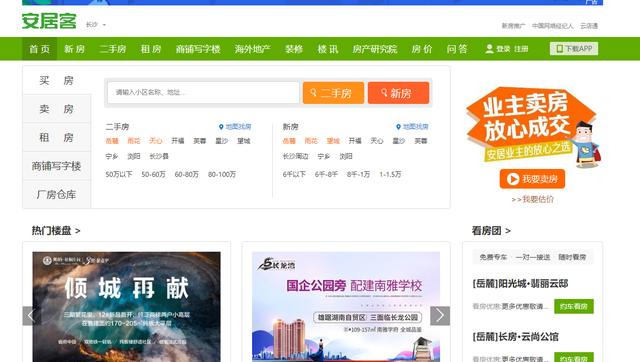640x362 pixels.
Task: Click the Anjuke logo
Action: coord(49,21)
